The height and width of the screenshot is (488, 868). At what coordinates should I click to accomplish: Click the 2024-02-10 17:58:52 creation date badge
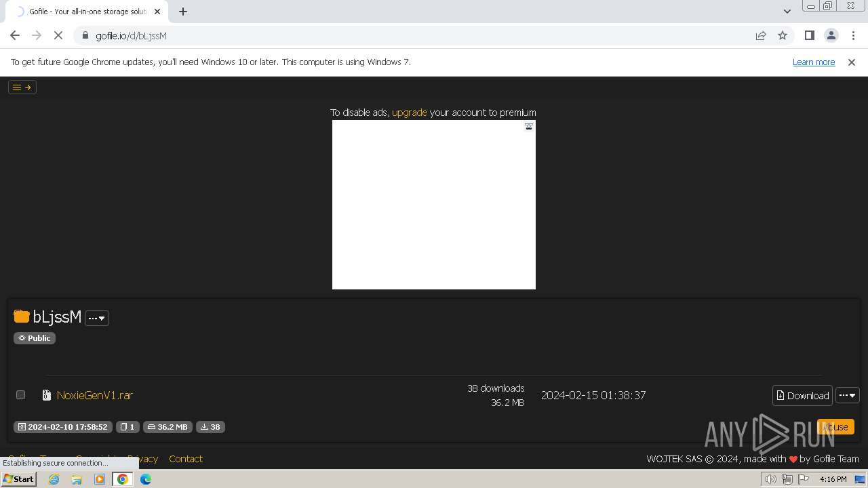(63, 426)
